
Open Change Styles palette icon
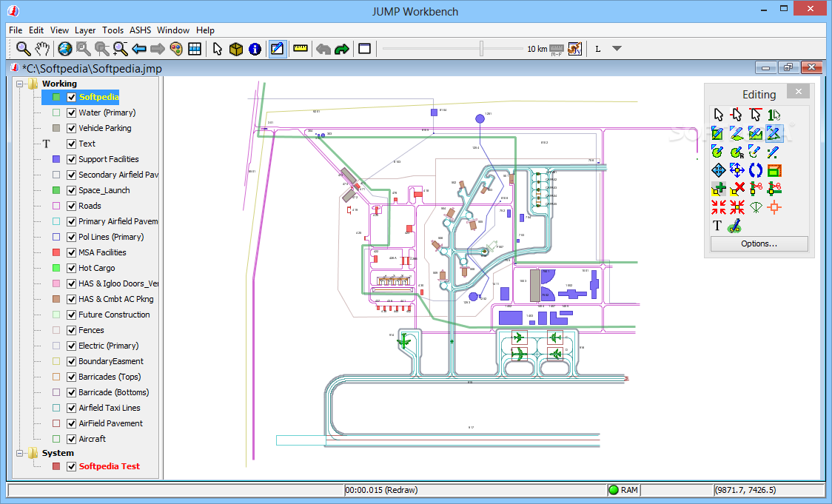[x=176, y=49]
